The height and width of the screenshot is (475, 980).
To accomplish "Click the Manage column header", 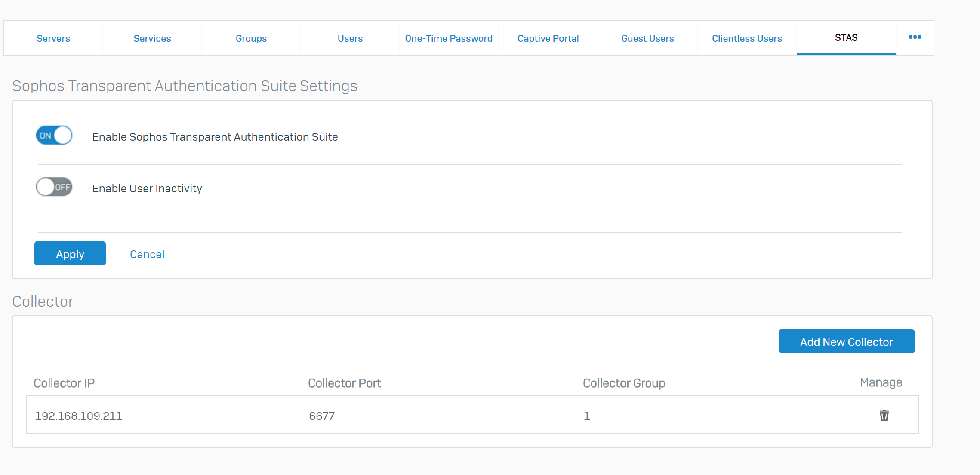I will [881, 382].
